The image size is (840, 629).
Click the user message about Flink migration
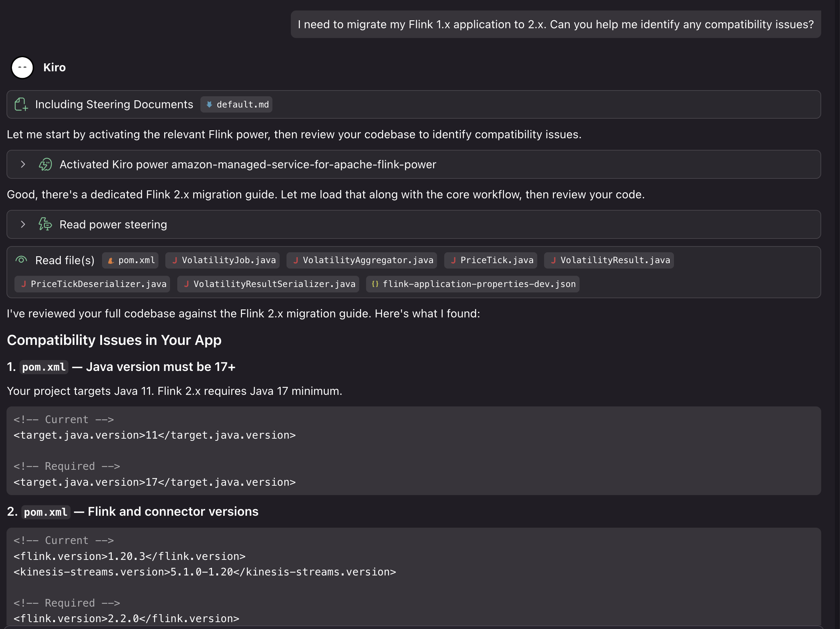click(x=556, y=24)
